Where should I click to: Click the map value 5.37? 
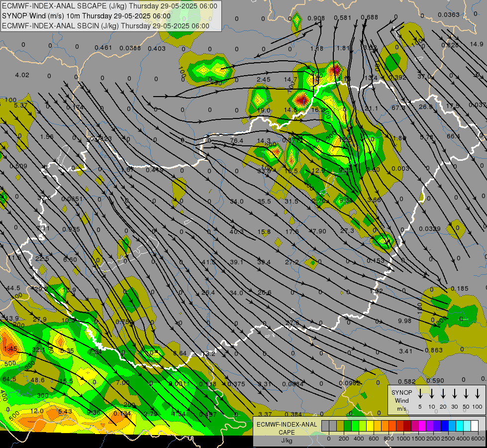pos(21,106)
